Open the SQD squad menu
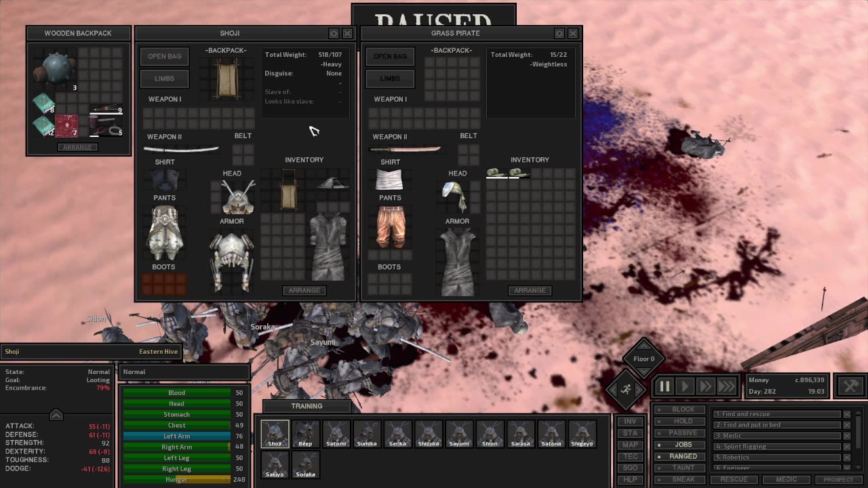The height and width of the screenshot is (488, 868). (630, 468)
